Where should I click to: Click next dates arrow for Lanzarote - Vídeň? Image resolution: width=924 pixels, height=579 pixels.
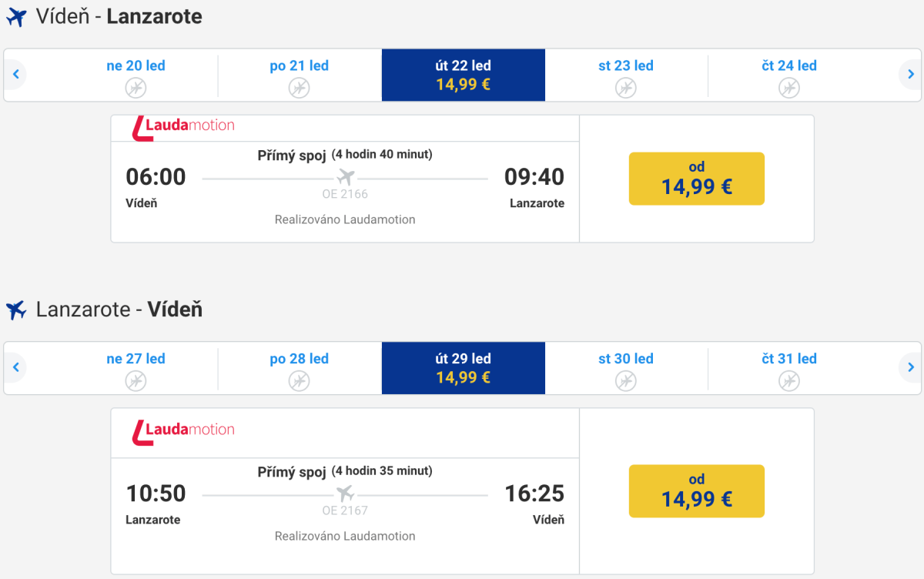point(910,367)
